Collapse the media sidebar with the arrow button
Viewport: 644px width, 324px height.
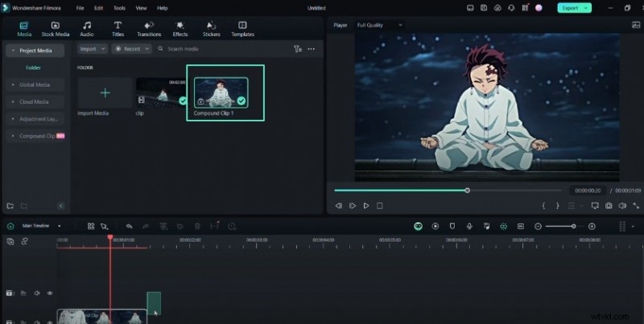click(x=61, y=206)
